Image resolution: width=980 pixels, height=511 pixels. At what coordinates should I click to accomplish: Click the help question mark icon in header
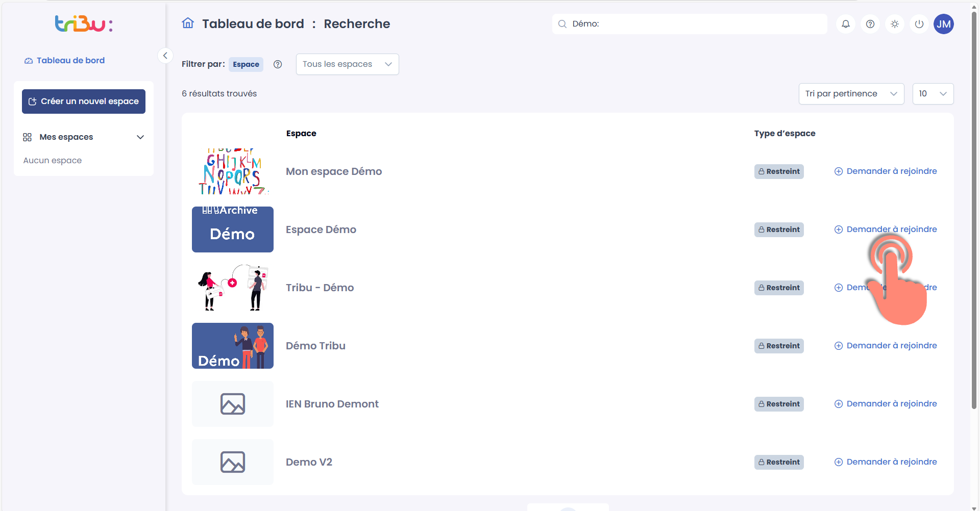coord(870,24)
